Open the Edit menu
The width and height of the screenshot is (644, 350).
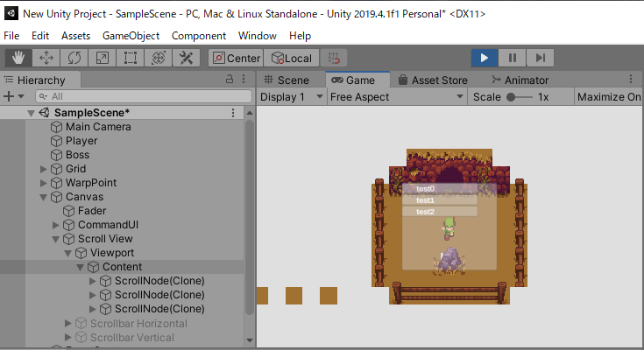pos(40,36)
